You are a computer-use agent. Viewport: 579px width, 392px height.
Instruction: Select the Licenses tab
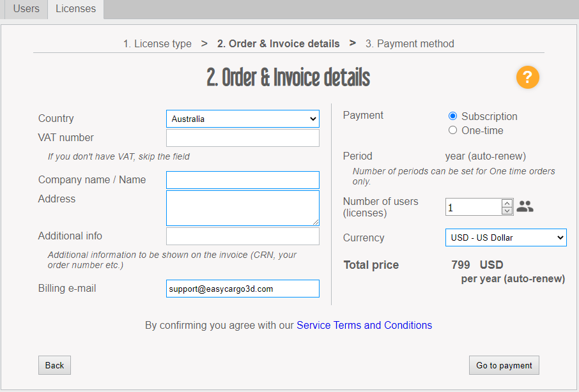(75, 9)
